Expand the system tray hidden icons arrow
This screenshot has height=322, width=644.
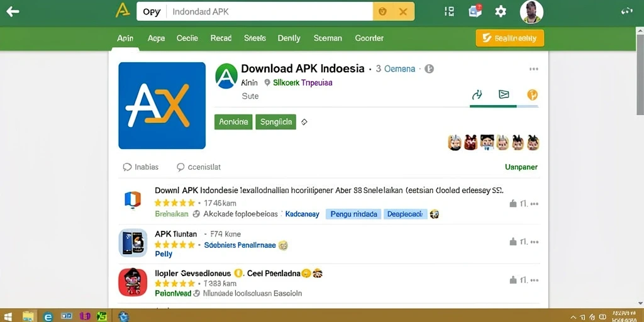[574, 317]
